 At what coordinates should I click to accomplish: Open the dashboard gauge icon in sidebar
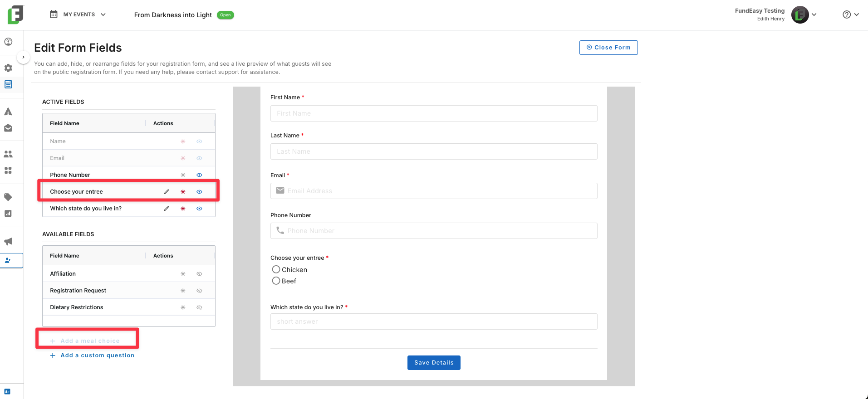[8, 42]
